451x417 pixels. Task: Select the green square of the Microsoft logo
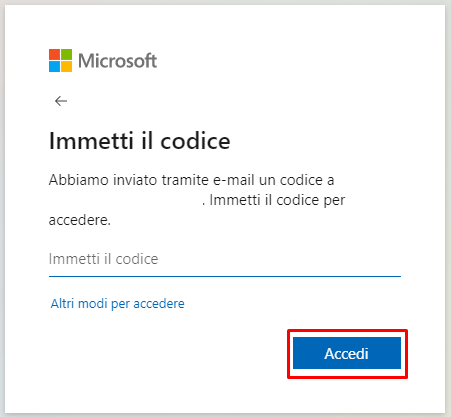click(x=66, y=55)
